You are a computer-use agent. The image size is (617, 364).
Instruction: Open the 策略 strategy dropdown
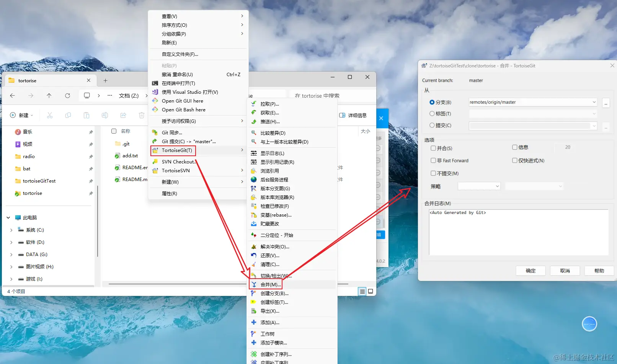pos(497,186)
